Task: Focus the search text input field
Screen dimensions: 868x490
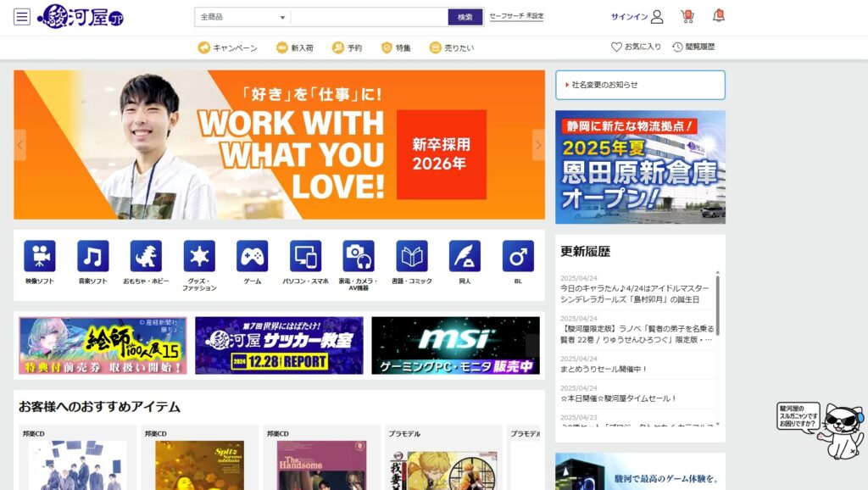Action: pyautogui.click(x=370, y=17)
